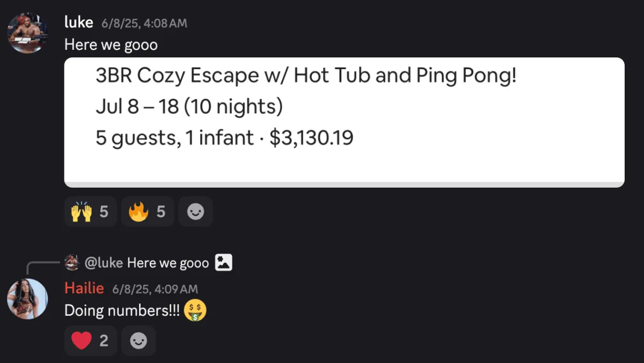The height and width of the screenshot is (363, 644).
Task: Open Hailie's profile avatar
Action: click(x=27, y=299)
